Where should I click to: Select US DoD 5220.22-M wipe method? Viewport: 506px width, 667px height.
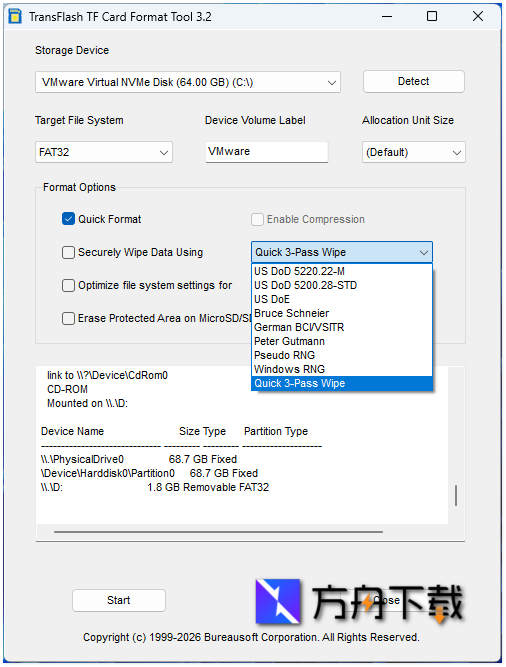coord(342,271)
